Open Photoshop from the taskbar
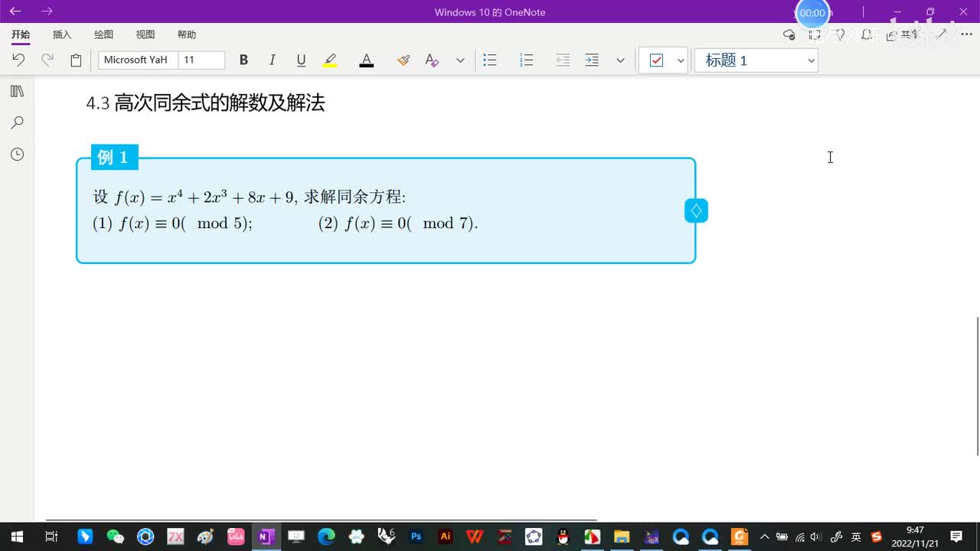This screenshot has height=551, width=980. [416, 536]
